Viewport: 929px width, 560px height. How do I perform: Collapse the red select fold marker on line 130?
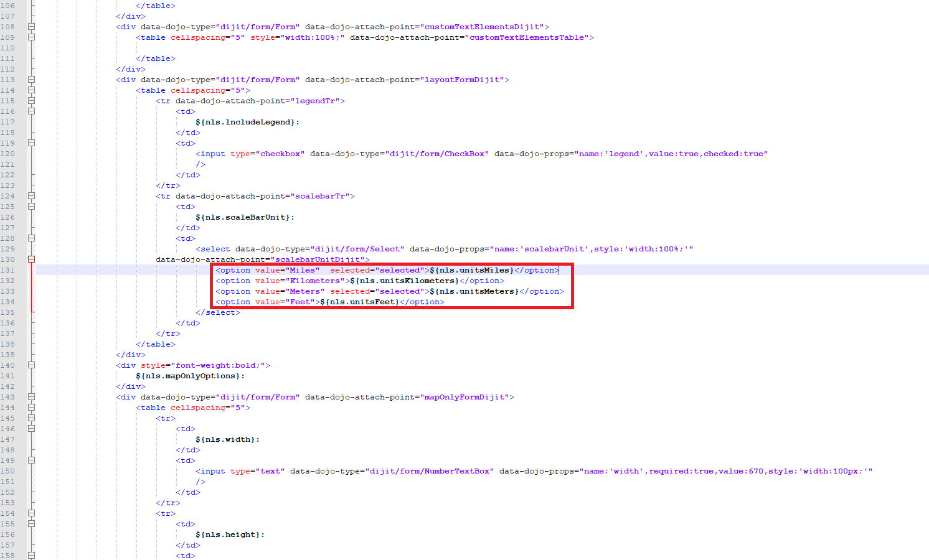pos(31,259)
